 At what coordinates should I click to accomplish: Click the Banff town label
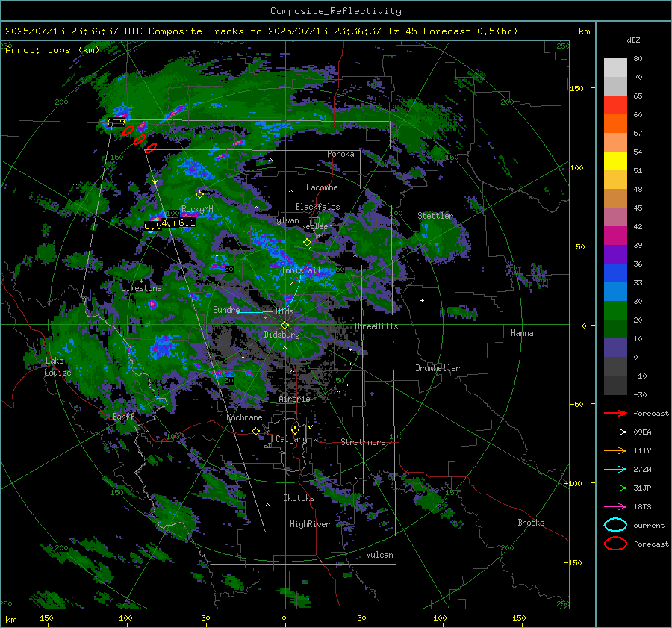(123, 416)
